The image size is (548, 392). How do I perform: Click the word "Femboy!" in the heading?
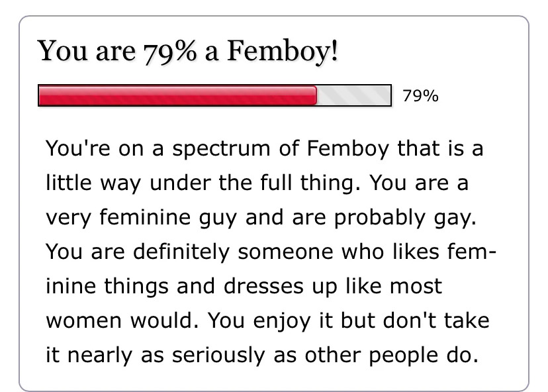[x=283, y=52]
